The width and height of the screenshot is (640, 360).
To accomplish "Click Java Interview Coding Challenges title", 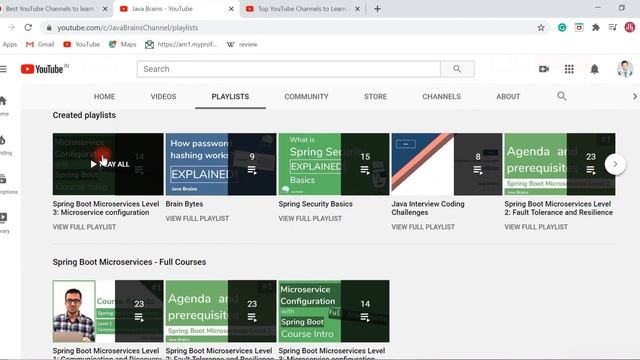I will pyautogui.click(x=428, y=208).
